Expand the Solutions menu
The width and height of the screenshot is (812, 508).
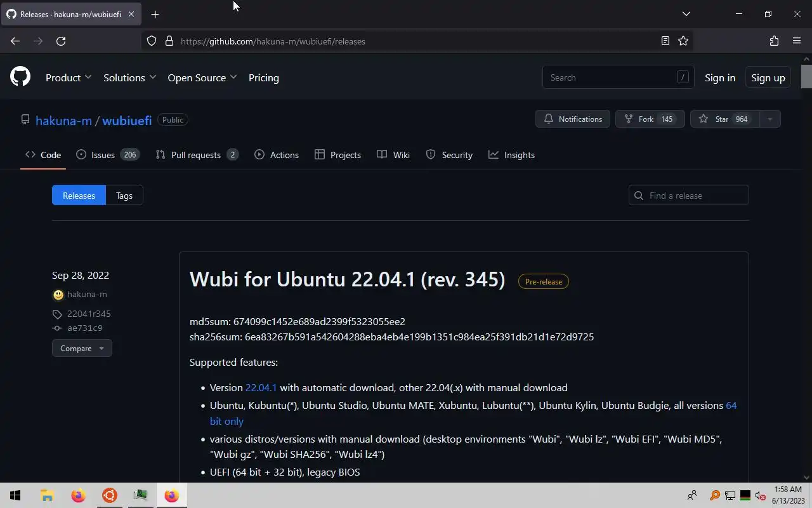(129, 77)
